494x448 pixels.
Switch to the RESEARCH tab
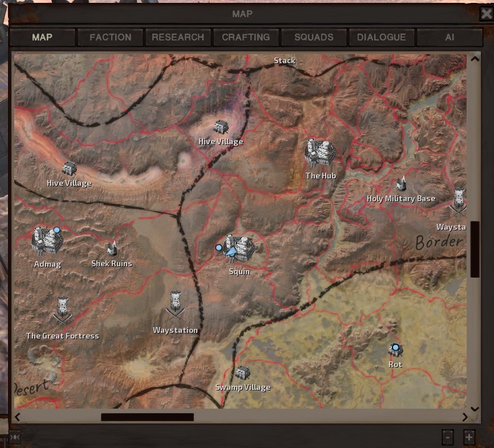tap(178, 37)
